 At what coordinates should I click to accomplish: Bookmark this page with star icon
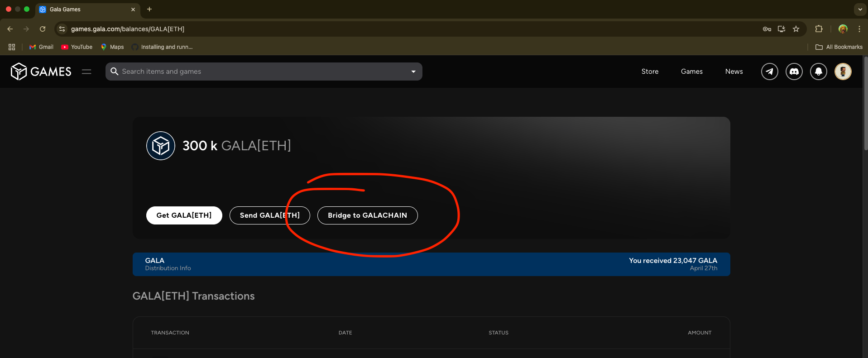796,29
